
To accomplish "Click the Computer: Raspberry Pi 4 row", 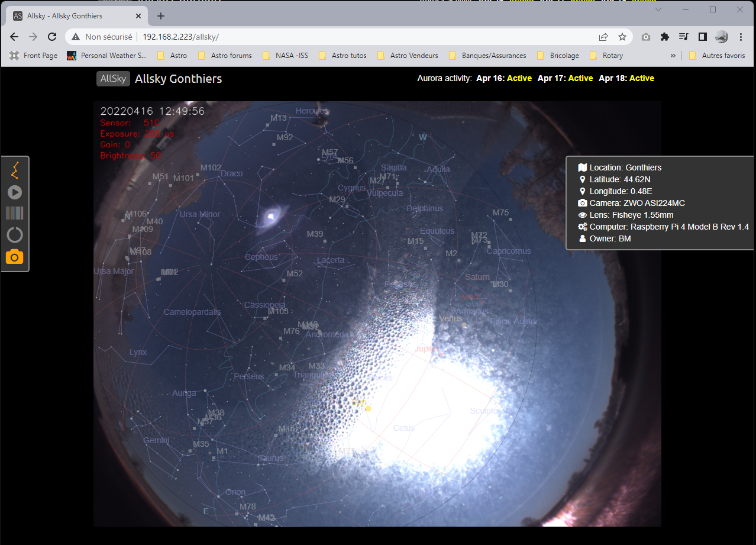I will [663, 227].
